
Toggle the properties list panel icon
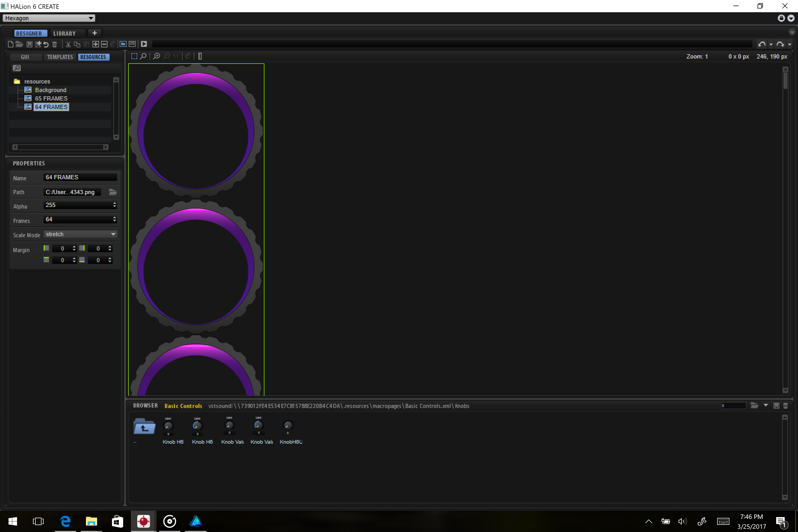132,44
